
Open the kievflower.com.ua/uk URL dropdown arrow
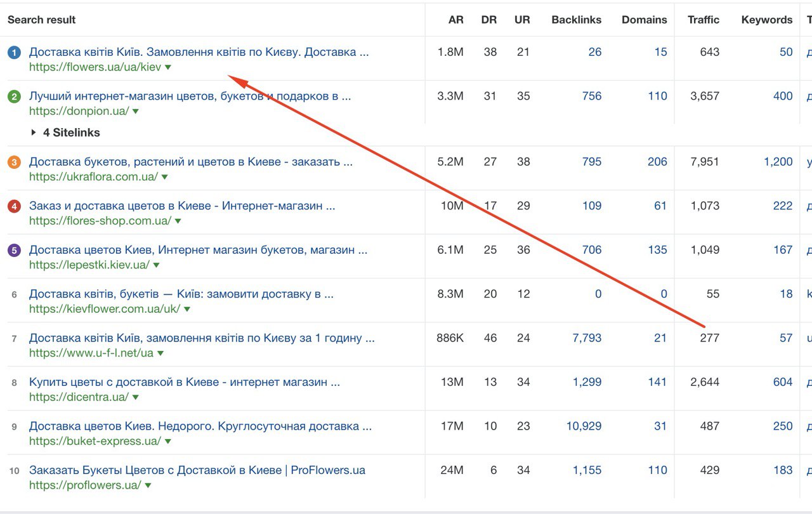coord(187,310)
